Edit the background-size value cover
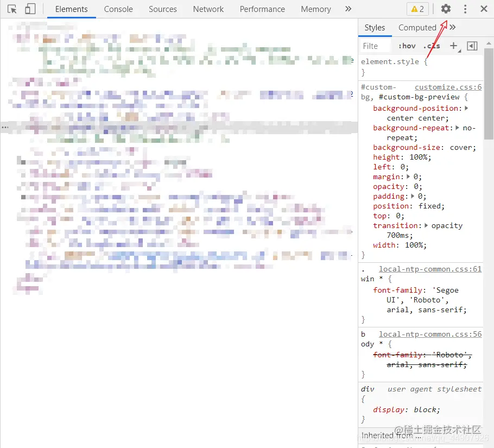The height and width of the screenshot is (448, 494). coord(460,148)
